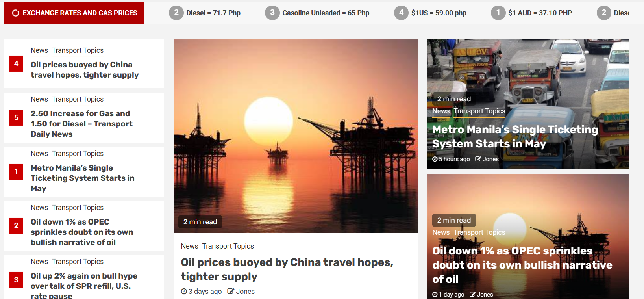Open Oil up 2% again sidebar headline
Viewport: 644px width, 299px height.
[x=84, y=286]
